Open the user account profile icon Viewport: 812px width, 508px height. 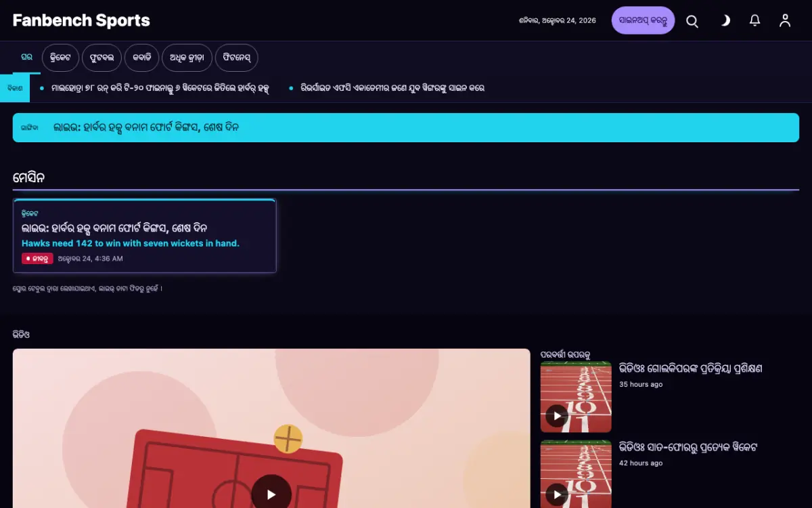[x=785, y=21]
